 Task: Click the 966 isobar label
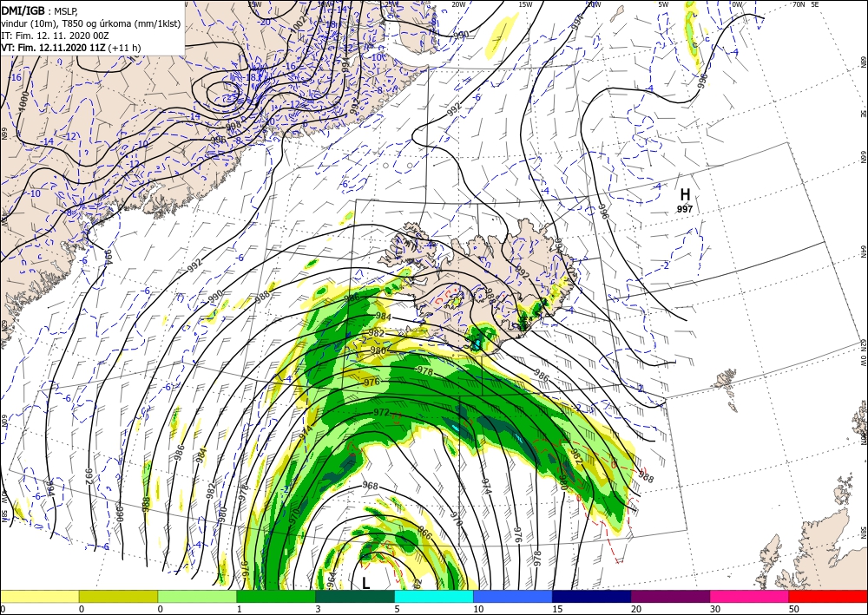point(424,533)
